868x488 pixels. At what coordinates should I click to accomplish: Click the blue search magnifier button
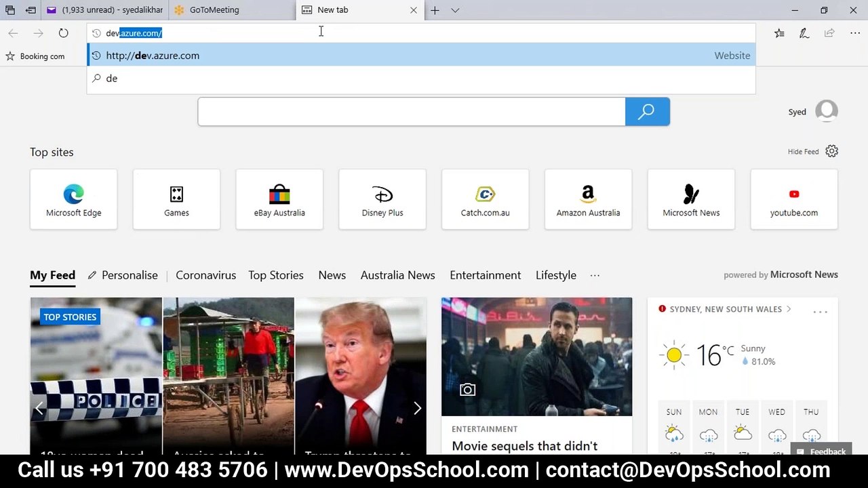(647, 112)
